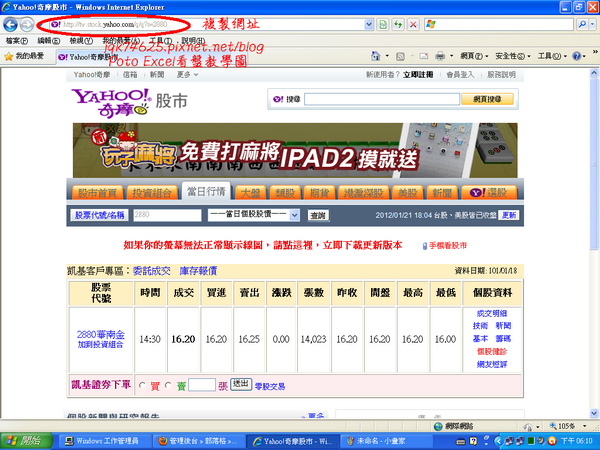Switch to Firefox blog admin taskbar item
600x450 pixels.
coord(199,441)
